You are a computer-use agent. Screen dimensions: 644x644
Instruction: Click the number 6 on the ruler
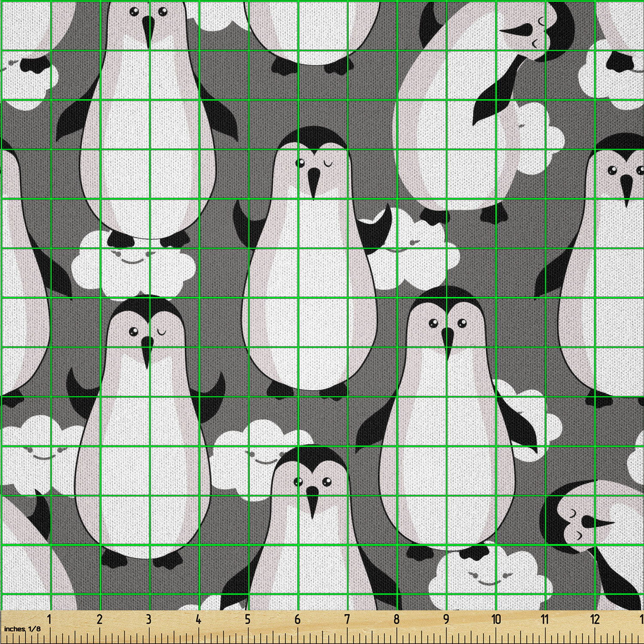point(298,619)
